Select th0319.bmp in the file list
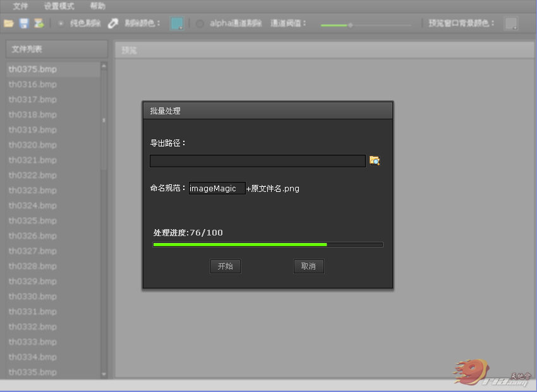Image resolution: width=537 pixels, height=392 pixels. [x=53, y=129]
